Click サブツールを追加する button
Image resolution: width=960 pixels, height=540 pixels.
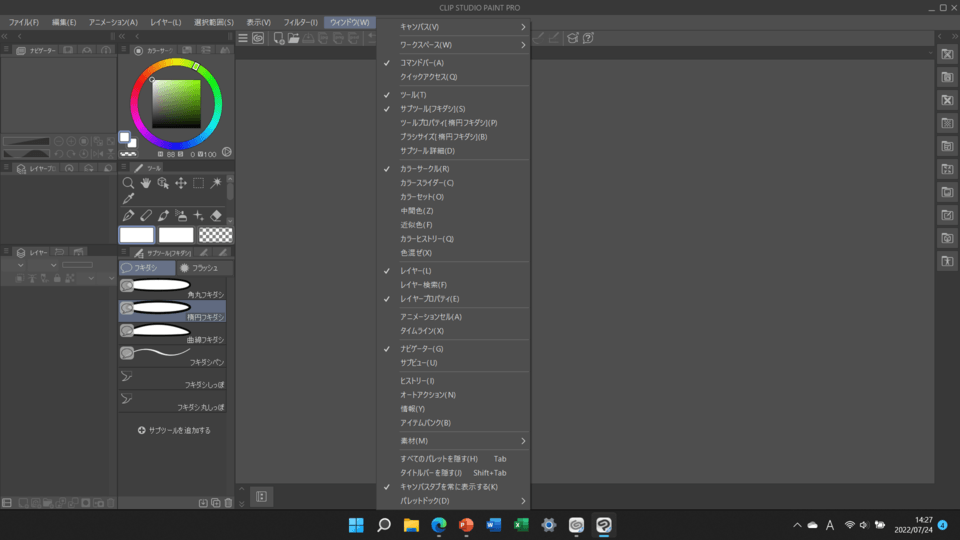coord(174,430)
